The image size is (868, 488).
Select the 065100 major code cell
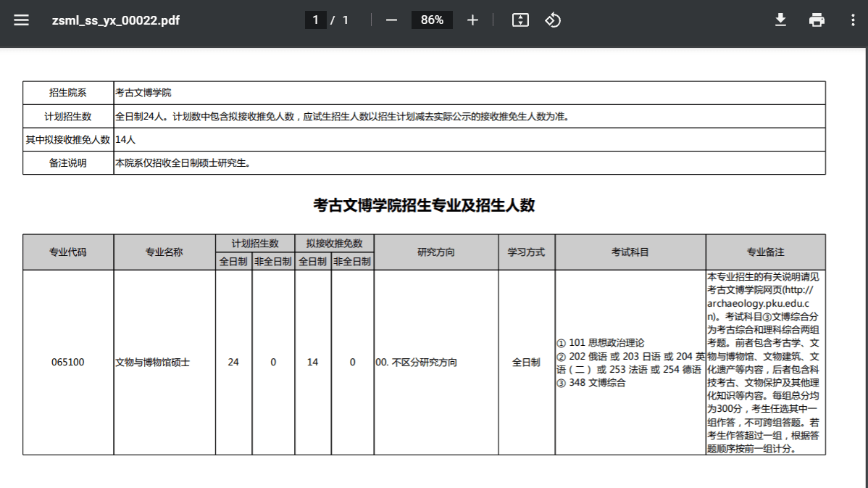tap(68, 363)
